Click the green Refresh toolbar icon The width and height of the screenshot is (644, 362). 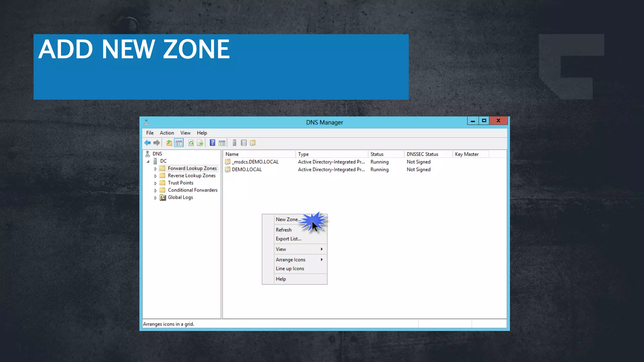pyautogui.click(x=191, y=143)
